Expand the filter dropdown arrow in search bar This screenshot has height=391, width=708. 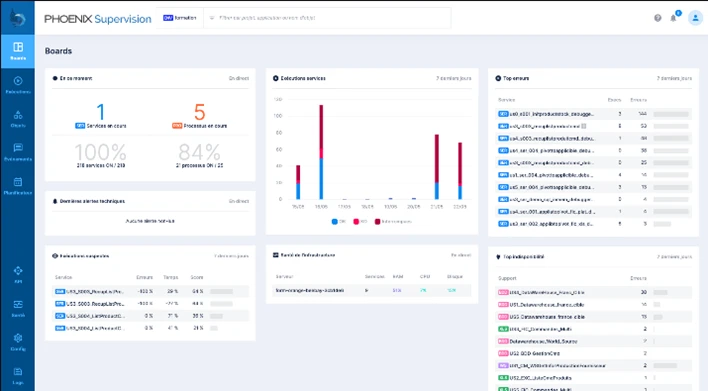pos(211,18)
